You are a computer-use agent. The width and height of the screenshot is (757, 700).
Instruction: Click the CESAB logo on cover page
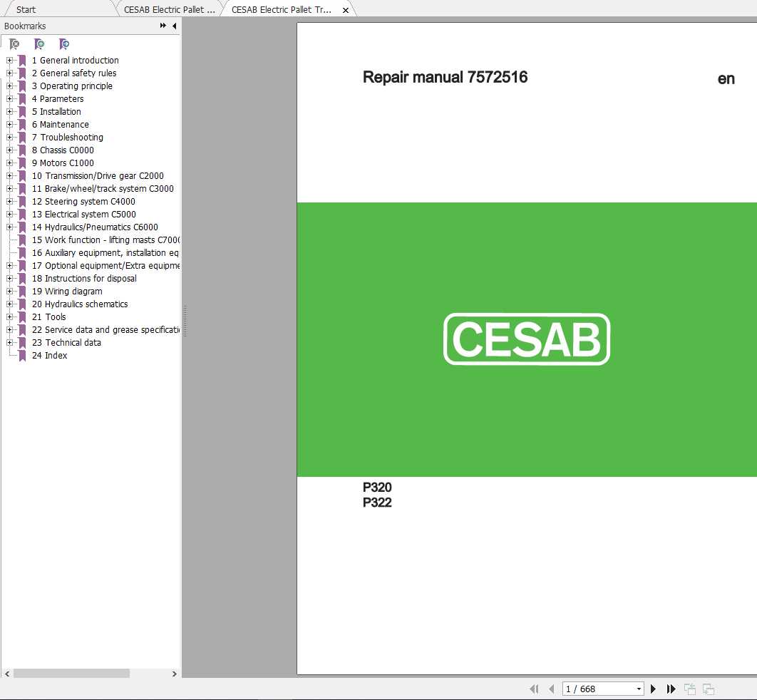527,339
